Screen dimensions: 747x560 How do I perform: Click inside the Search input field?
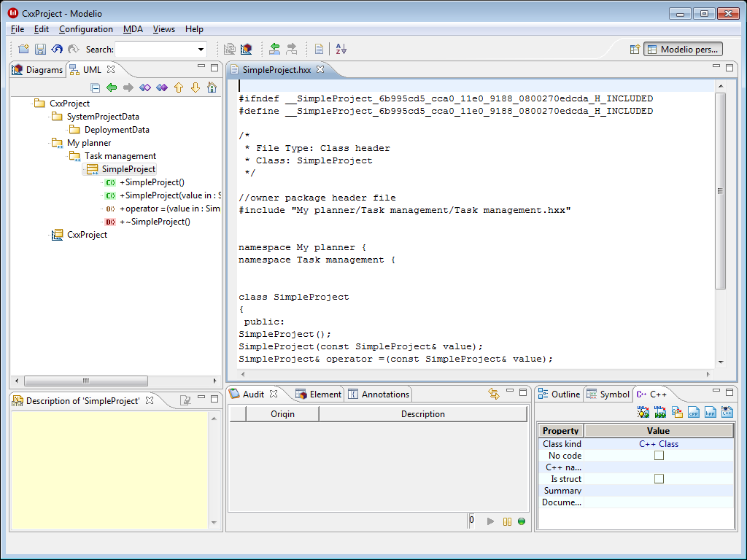click(x=155, y=49)
